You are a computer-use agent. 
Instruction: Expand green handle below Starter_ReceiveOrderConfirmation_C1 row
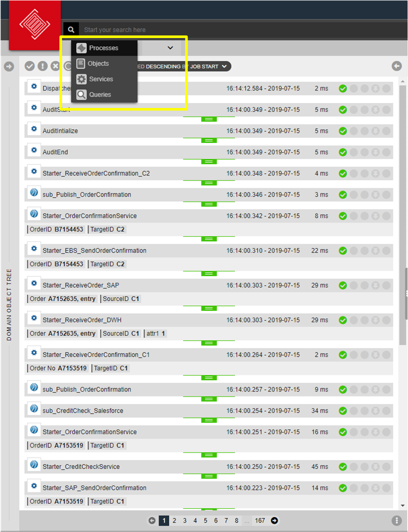[x=209, y=378]
